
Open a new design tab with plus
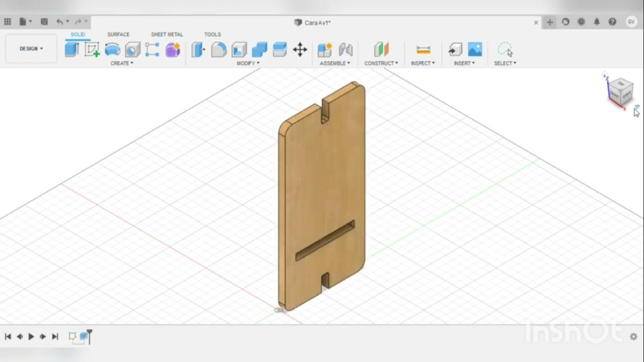(550, 22)
